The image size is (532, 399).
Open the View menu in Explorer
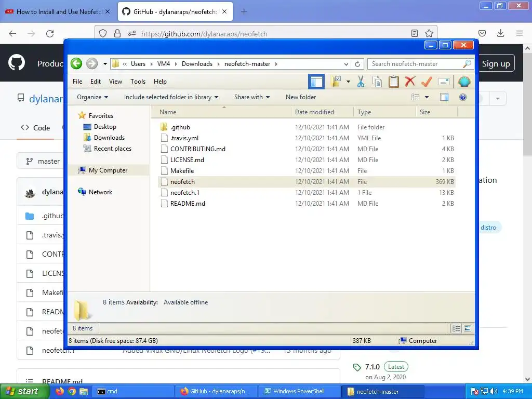(x=115, y=82)
